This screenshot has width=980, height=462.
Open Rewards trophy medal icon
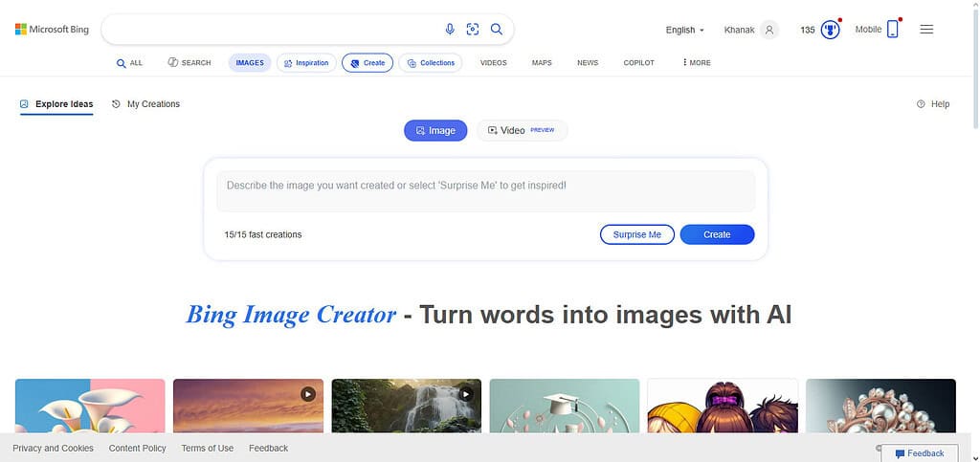[x=830, y=30]
